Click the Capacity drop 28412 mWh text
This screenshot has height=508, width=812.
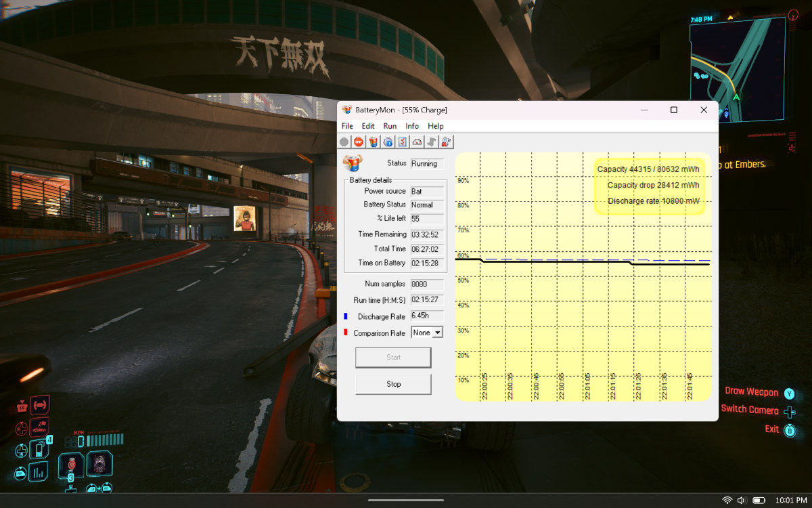point(653,185)
